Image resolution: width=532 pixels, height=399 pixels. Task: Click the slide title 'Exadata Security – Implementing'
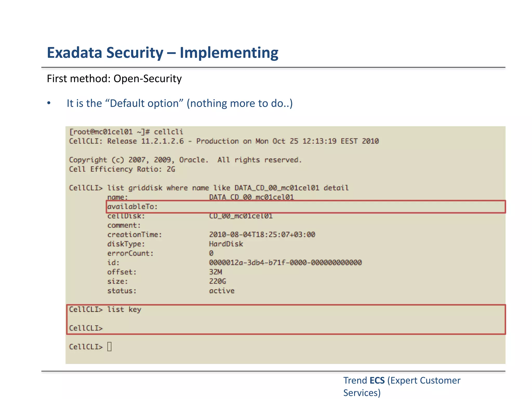tap(162, 53)
